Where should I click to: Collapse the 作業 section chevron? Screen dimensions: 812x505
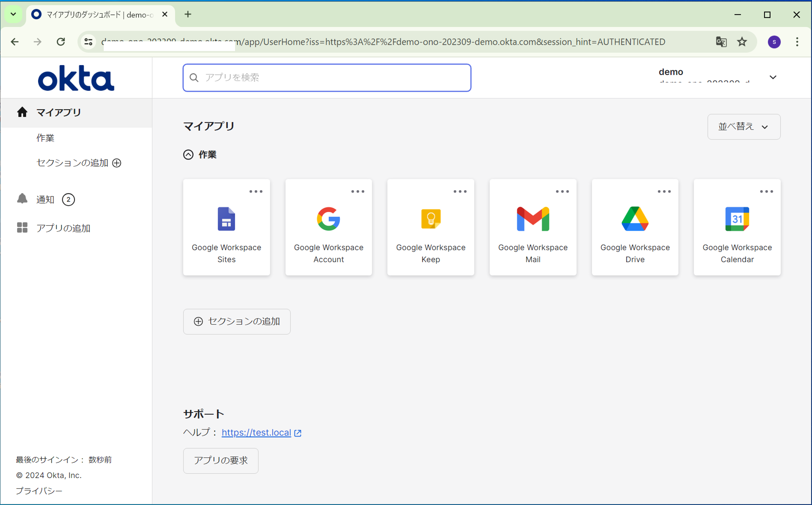pos(188,154)
